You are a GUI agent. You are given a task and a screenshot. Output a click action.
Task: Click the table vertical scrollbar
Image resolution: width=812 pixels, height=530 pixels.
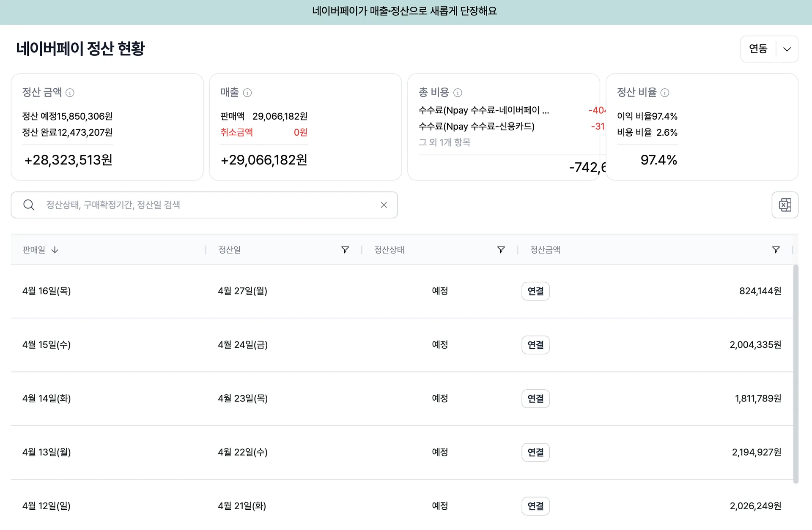(x=796, y=374)
